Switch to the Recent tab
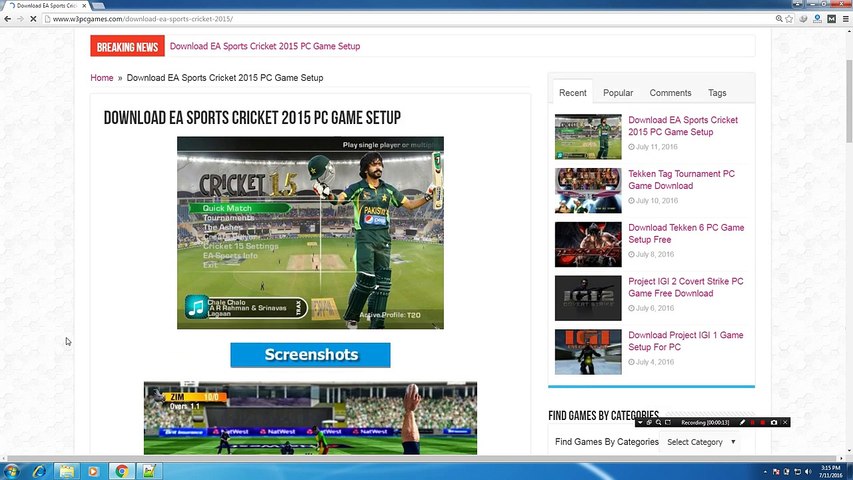 (x=572, y=93)
